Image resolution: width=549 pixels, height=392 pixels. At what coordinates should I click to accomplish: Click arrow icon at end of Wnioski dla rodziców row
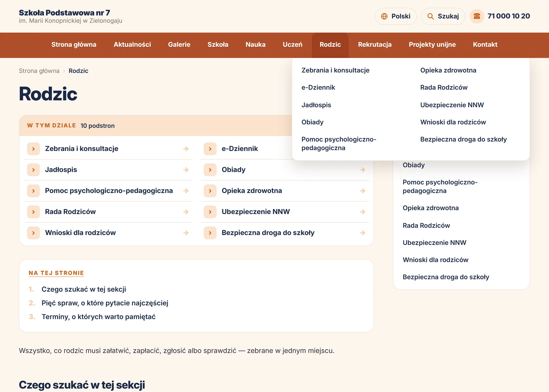[x=186, y=233]
